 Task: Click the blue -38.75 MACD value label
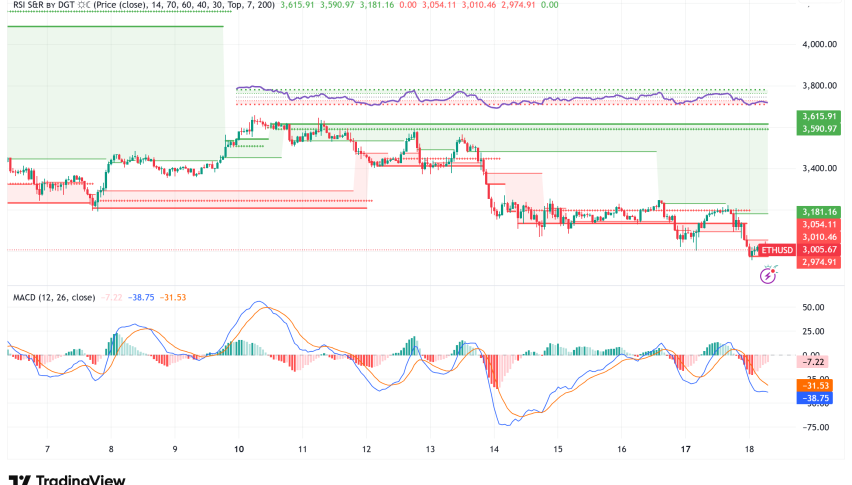click(x=818, y=397)
